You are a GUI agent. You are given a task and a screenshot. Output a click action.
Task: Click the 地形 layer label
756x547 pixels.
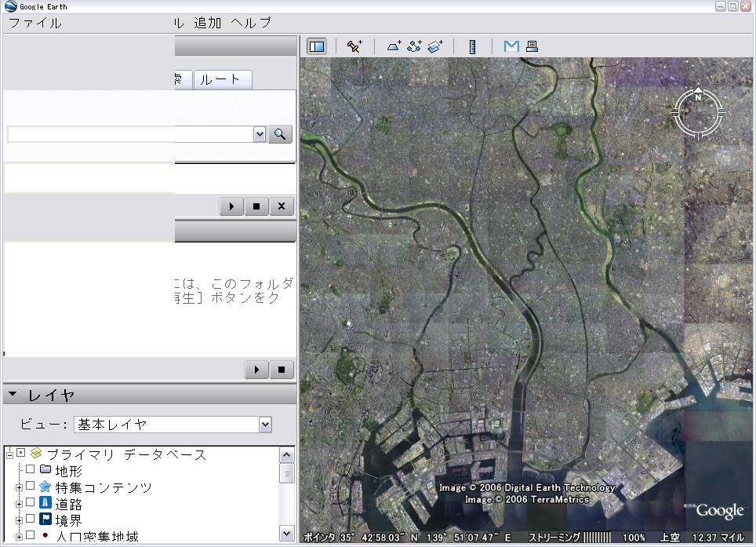point(68,471)
